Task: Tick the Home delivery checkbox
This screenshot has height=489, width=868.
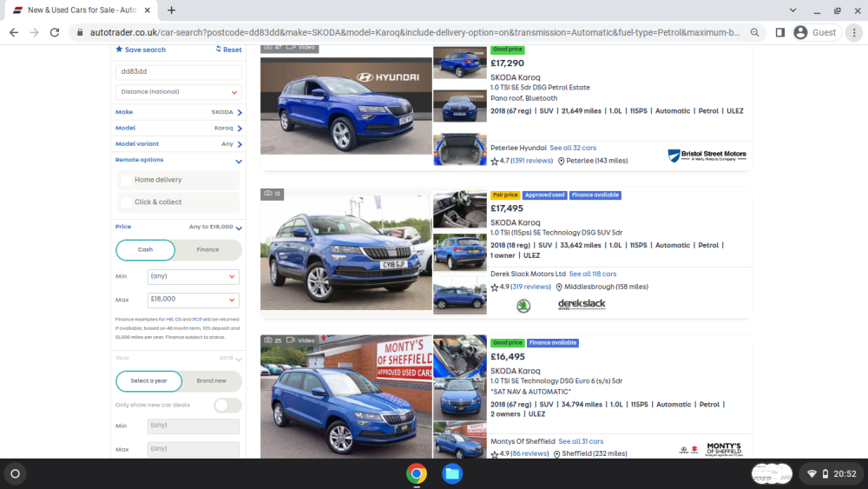Action: pos(126,180)
